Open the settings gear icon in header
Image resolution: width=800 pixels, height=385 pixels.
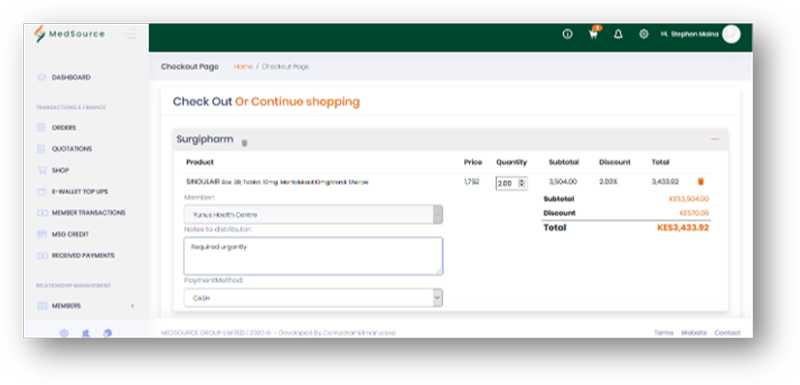[644, 34]
